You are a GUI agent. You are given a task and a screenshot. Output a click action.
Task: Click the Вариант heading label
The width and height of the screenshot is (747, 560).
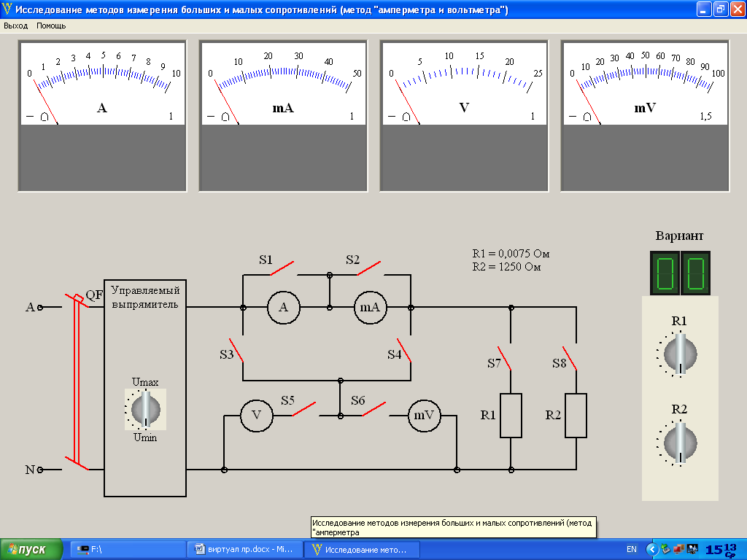679,236
